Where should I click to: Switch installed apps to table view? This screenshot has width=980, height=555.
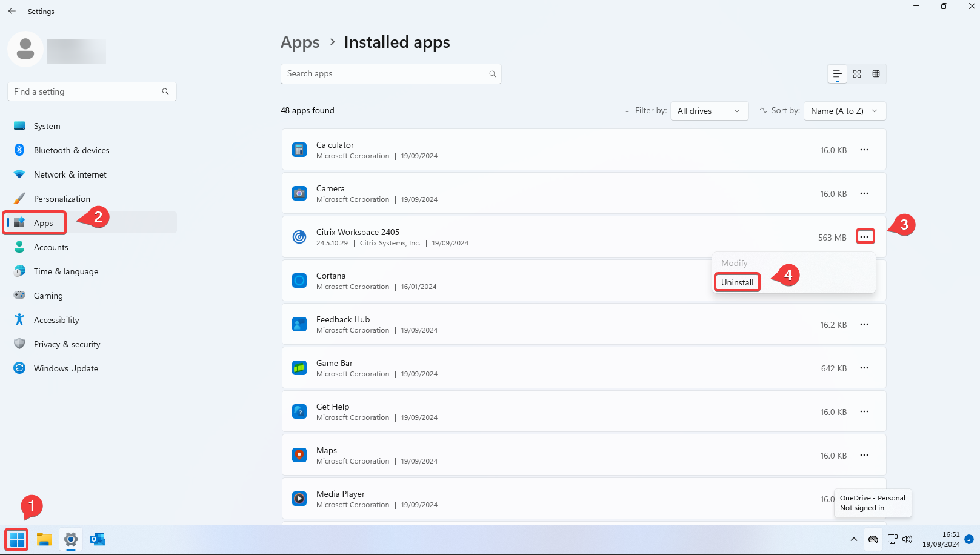876,73
